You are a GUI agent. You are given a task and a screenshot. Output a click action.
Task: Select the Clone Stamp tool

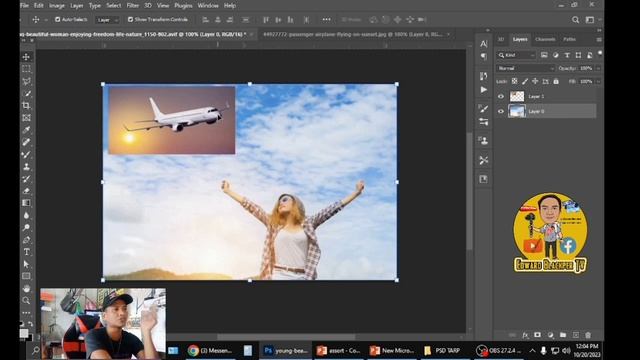pos(26,167)
